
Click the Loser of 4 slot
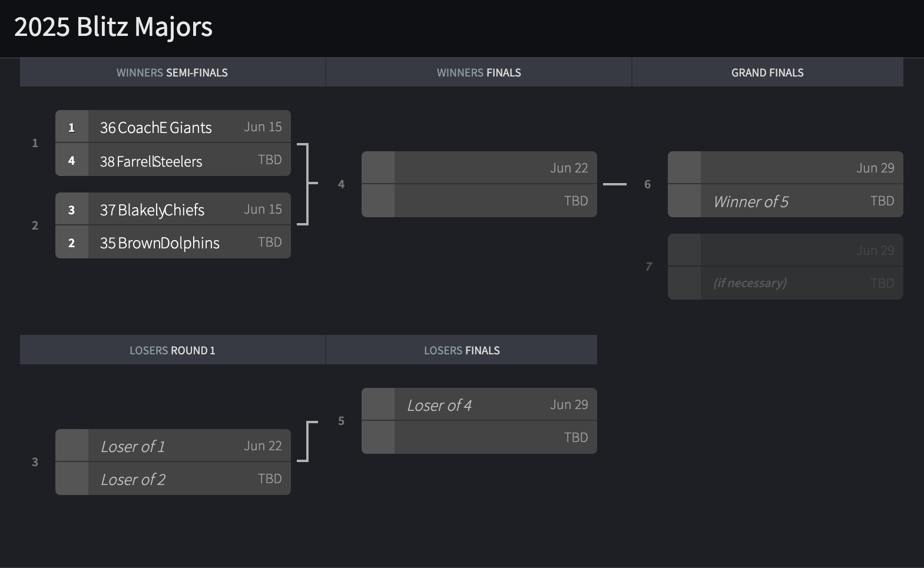(x=479, y=404)
